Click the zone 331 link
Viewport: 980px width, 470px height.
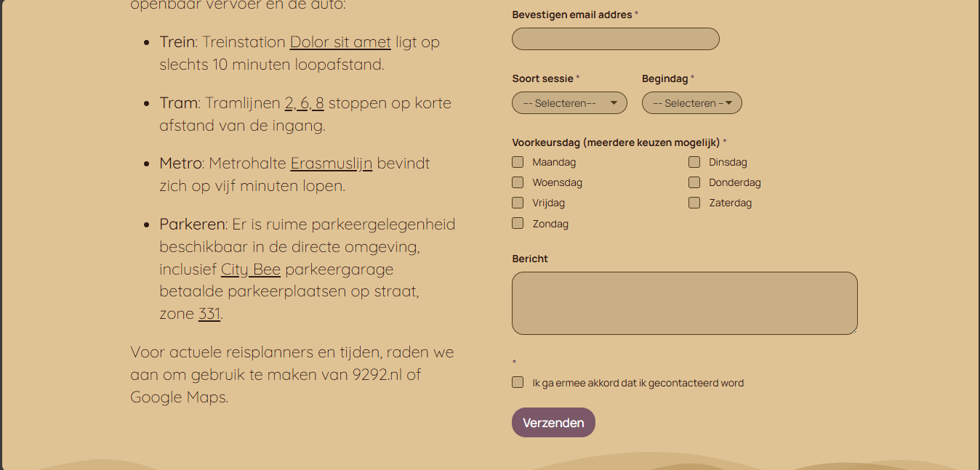coord(209,314)
